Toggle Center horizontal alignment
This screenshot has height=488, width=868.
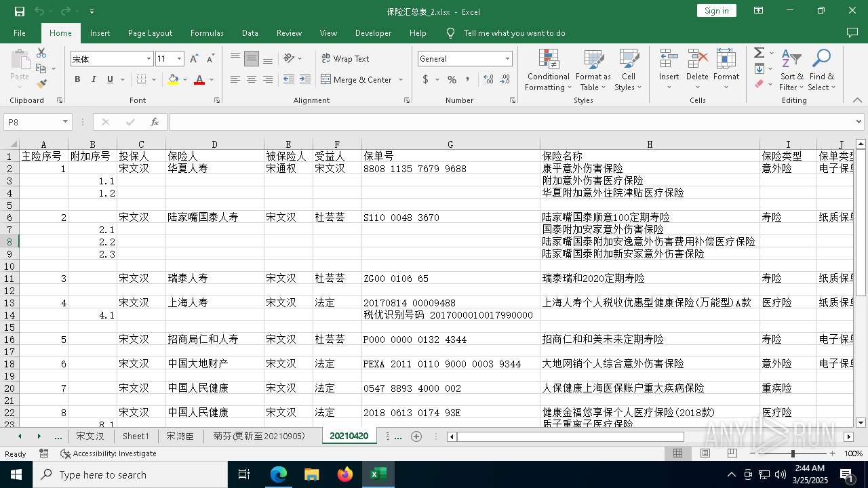click(x=252, y=79)
